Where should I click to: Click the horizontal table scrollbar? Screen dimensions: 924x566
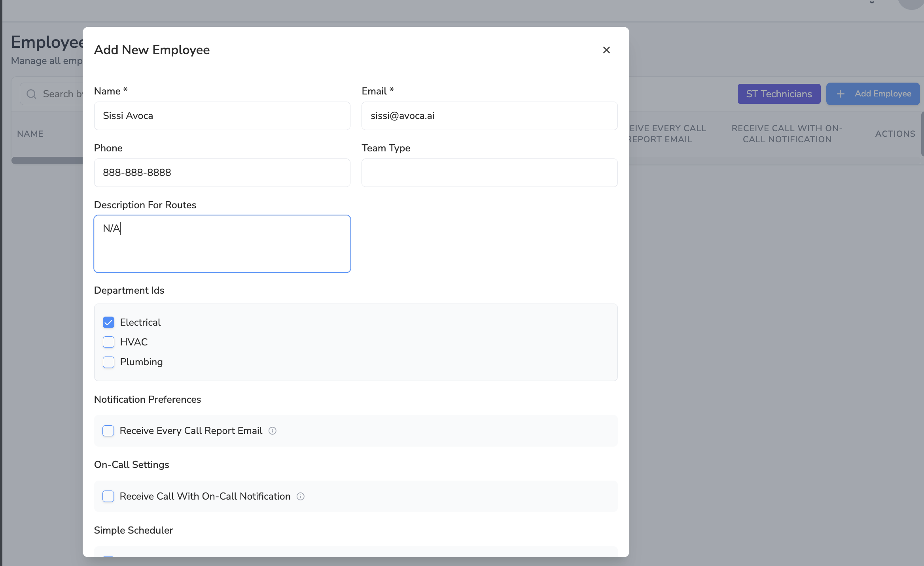[47, 160]
